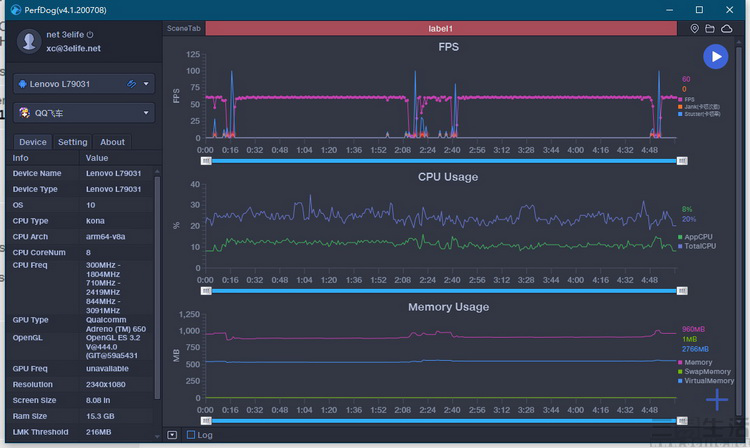Viewport: 750px width, 448px height.
Task: Click the power icon beside net 3elife
Action: (90, 34)
